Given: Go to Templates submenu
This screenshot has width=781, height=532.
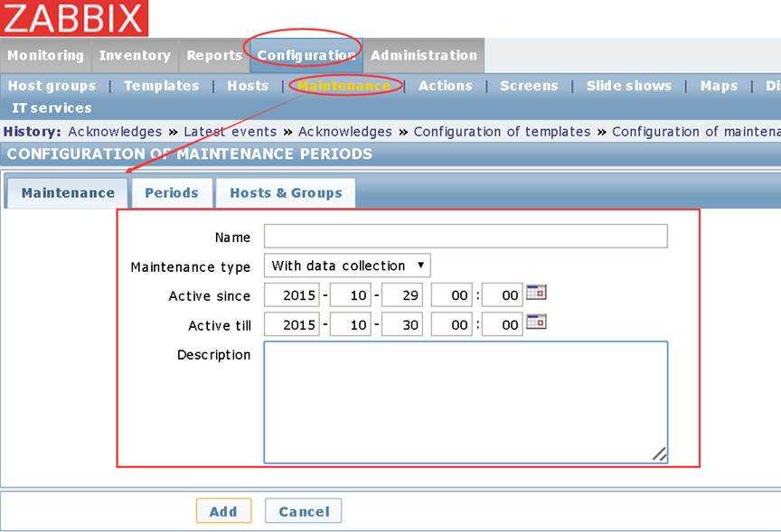Looking at the screenshot, I should [x=162, y=86].
